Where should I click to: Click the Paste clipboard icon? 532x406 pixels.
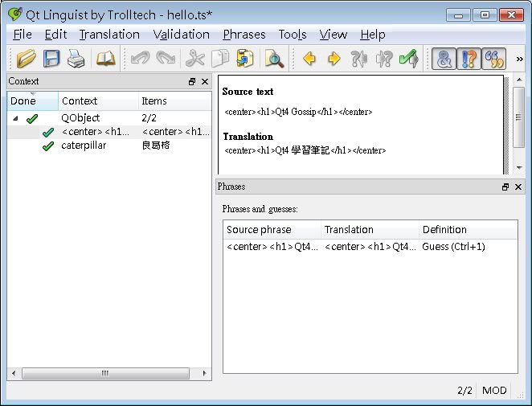click(x=245, y=59)
